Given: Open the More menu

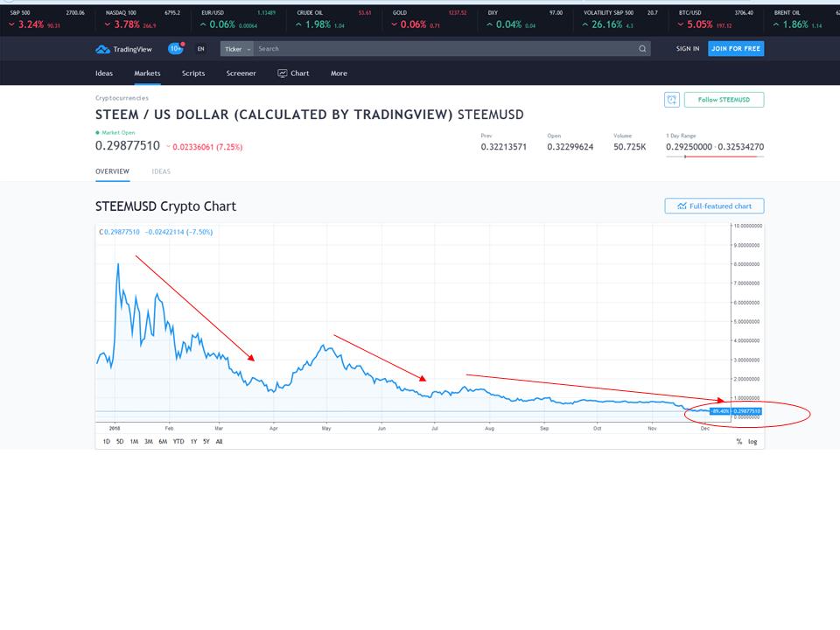Looking at the screenshot, I should [339, 73].
